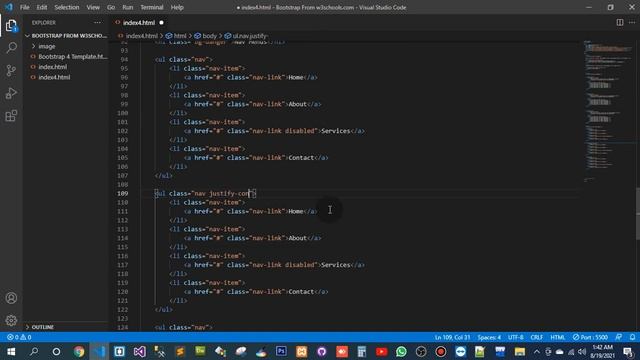640x360 pixels.
Task: Open the Edit menu
Action: pos(42,7)
